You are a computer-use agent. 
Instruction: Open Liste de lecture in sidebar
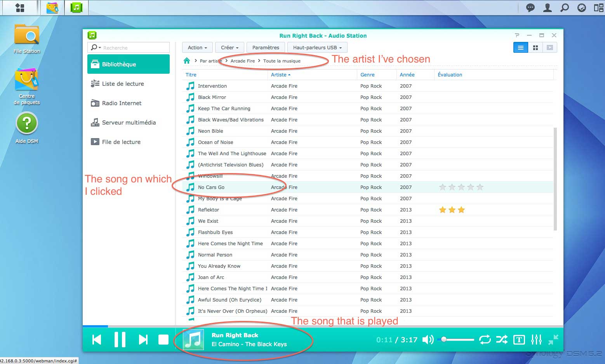tap(123, 84)
